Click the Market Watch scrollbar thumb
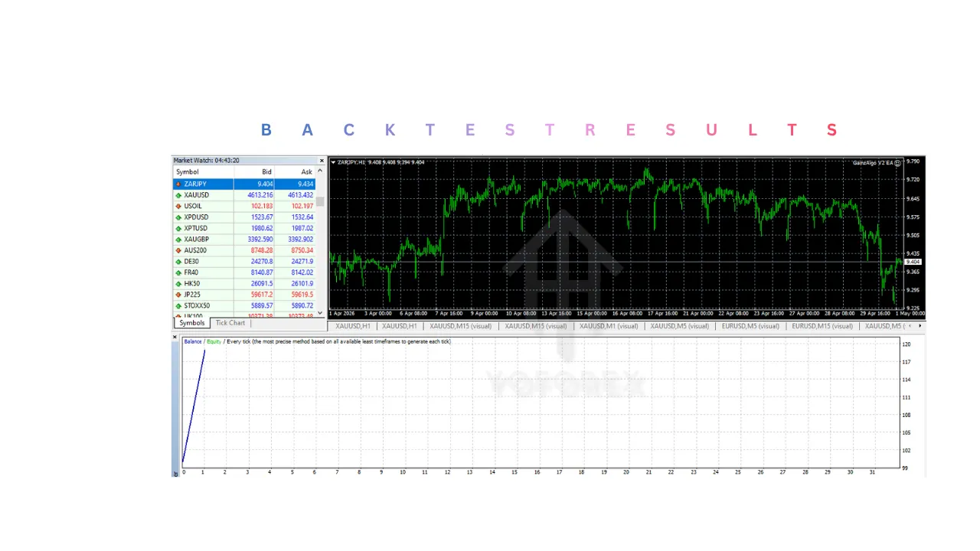This screenshot has height=551, width=980. (320, 201)
